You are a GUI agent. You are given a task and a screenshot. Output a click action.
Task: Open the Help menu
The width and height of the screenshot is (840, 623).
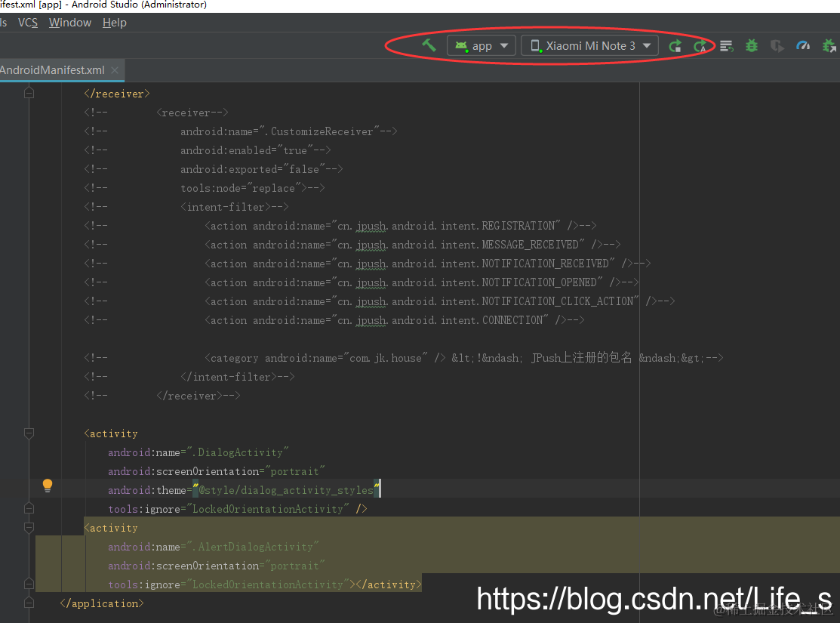point(115,23)
